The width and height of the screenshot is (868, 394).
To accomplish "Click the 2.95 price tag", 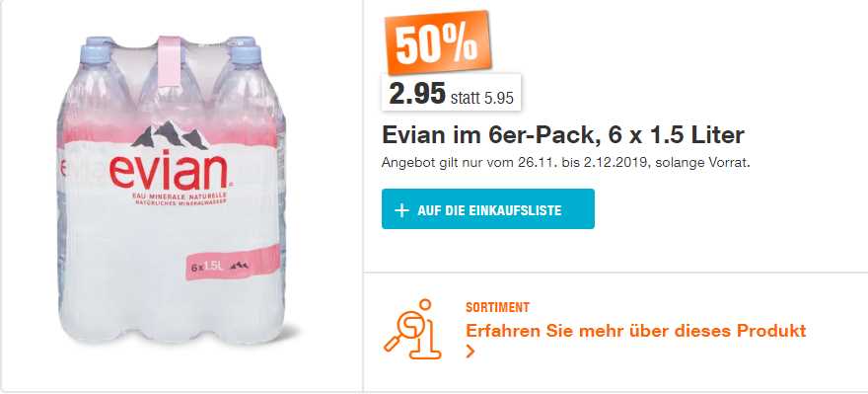I will (417, 94).
